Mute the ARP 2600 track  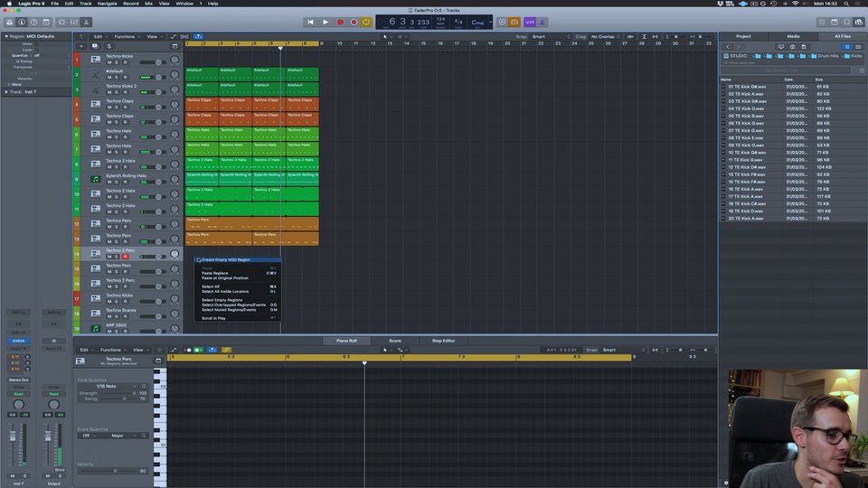pos(109,332)
